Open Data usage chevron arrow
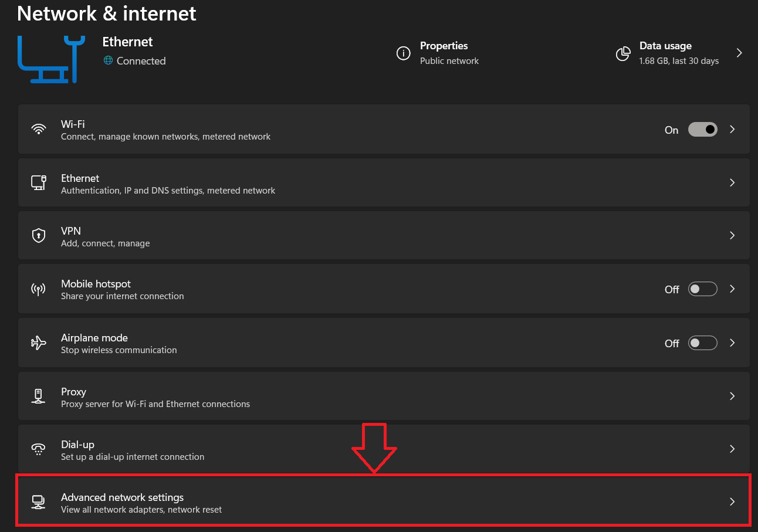Screen dimensions: 758x532 click(739, 53)
